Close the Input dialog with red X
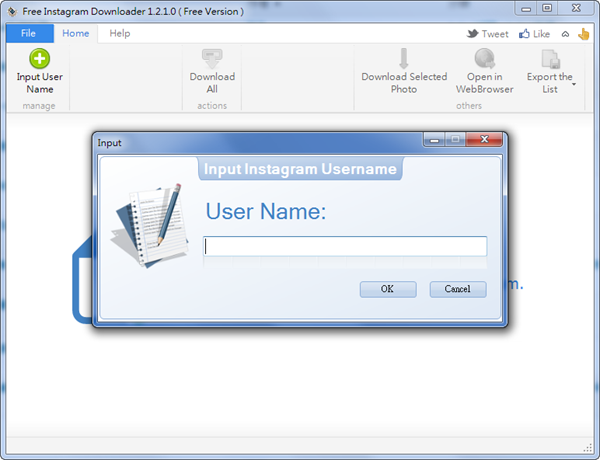Image resolution: width=600 pixels, height=460 pixels. [x=484, y=139]
